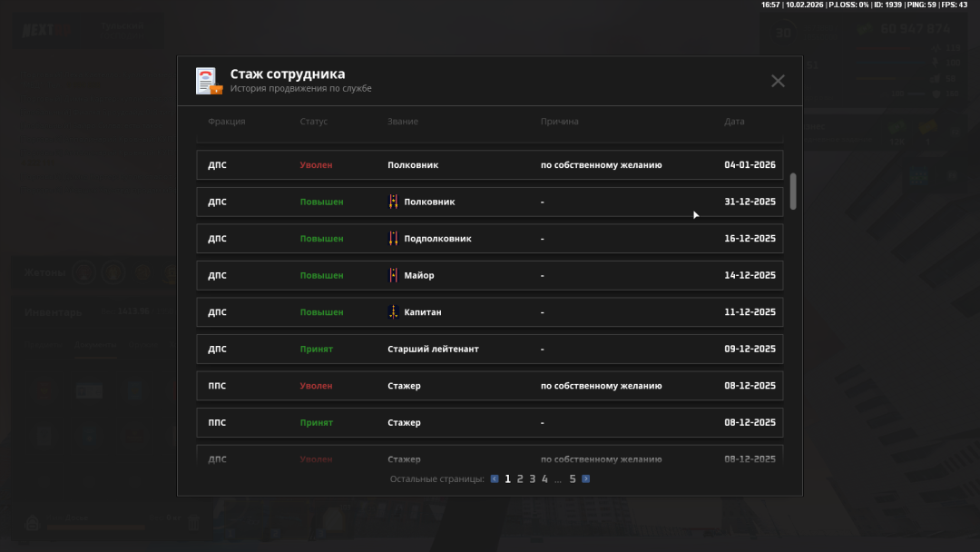Click the Причина column header
This screenshot has height=552, width=980.
559,122
